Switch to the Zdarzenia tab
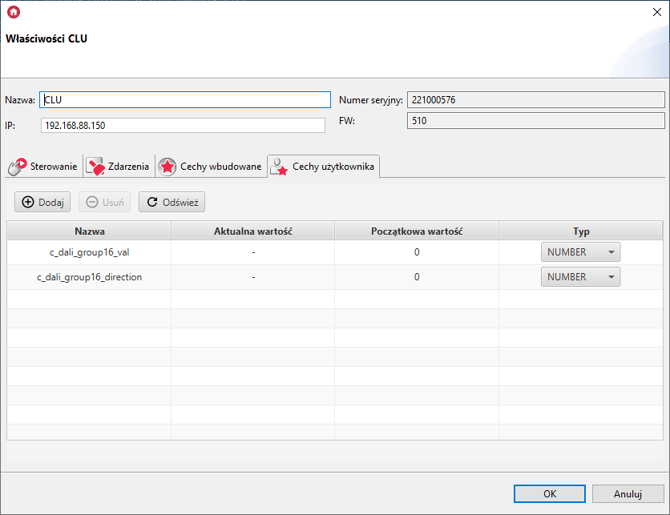This screenshot has height=515, width=670. [119, 167]
